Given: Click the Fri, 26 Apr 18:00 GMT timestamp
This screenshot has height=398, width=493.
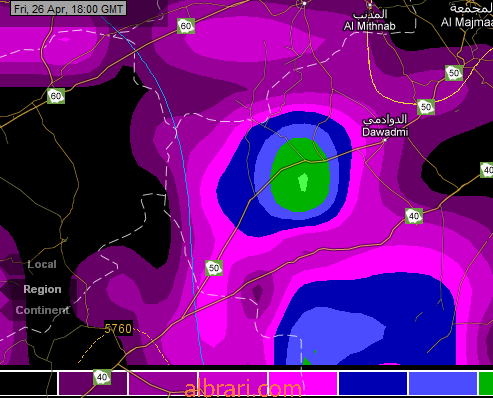Looking at the screenshot, I should click(68, 9).
